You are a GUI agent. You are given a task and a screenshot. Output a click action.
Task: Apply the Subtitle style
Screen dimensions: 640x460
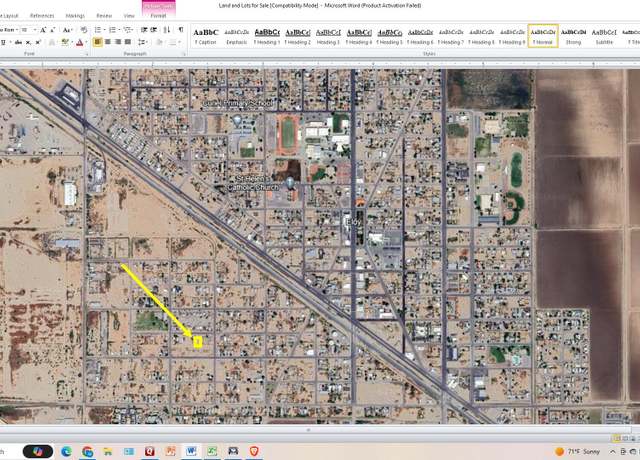tap(604, 36)
